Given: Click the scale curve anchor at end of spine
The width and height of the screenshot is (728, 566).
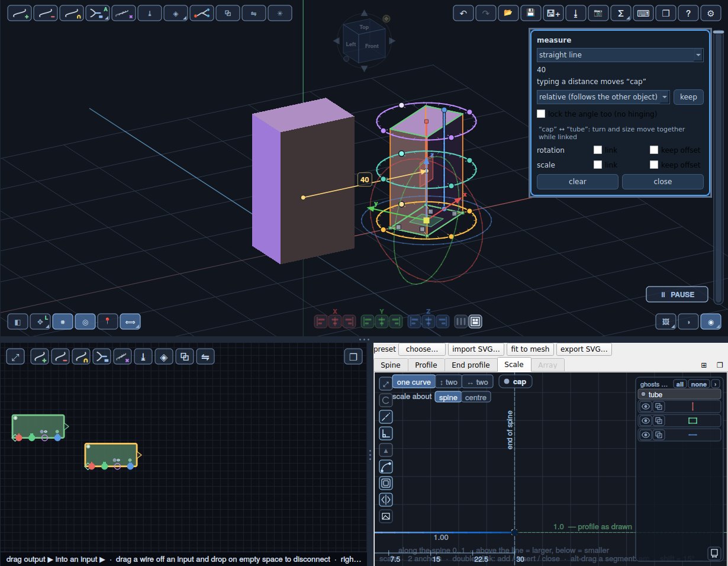Looking at the screenshot, I should point(514,532).
